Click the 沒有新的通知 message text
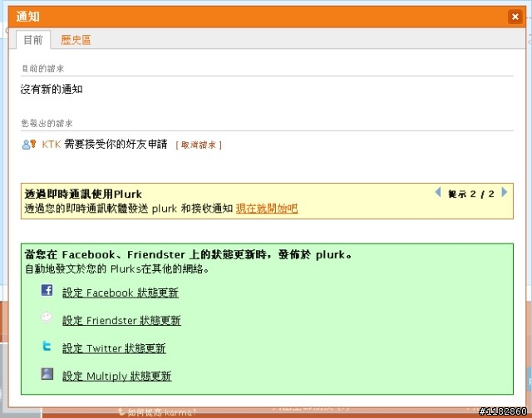 [x=52, y=89]
